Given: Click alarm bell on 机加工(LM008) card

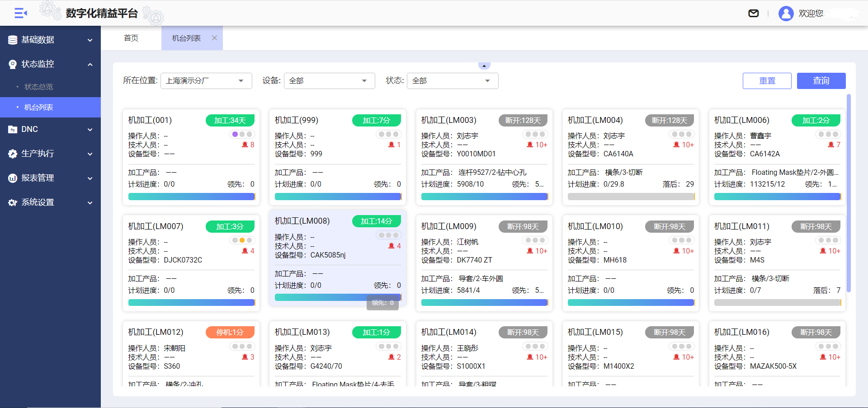Looking at the screenshot, I should (x=392, y=246).
